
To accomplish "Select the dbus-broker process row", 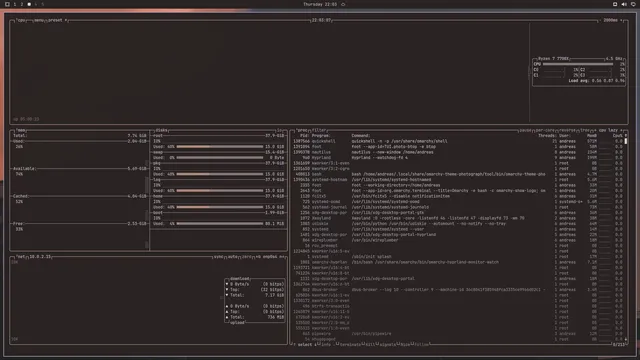I will [458, 290].
